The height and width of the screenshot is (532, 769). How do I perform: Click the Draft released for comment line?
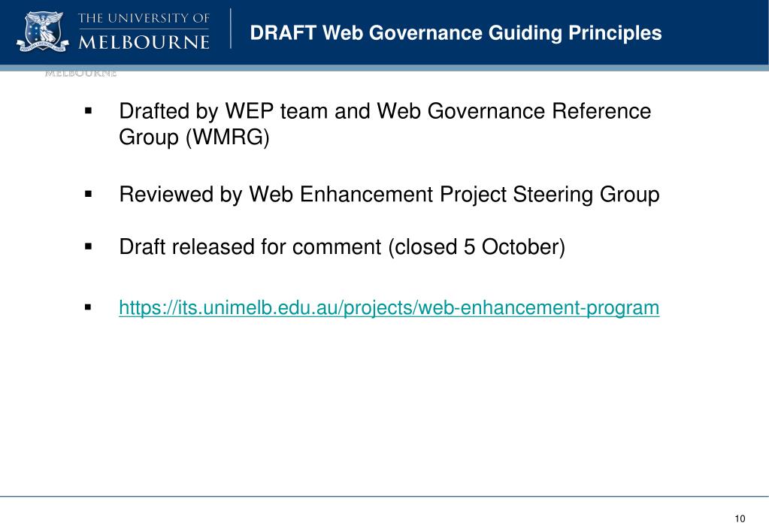point(342,246)
